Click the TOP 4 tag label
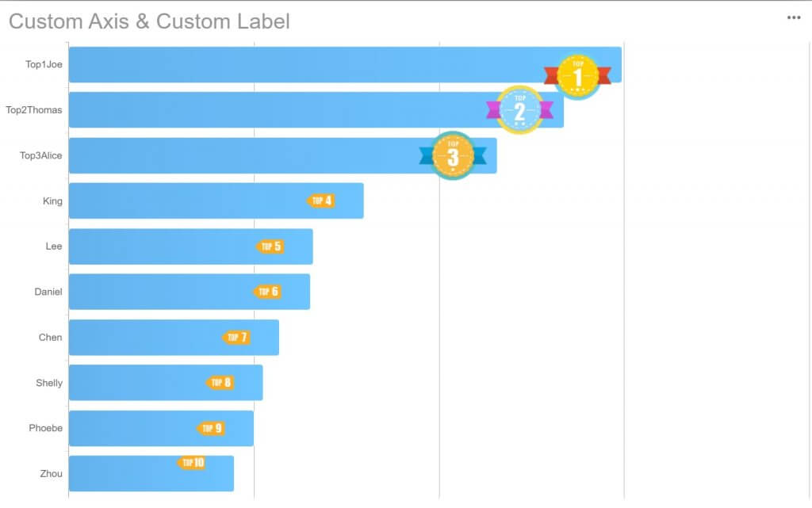Image resolution: width=812 pixels, height=508 pixels. (321, 201)
